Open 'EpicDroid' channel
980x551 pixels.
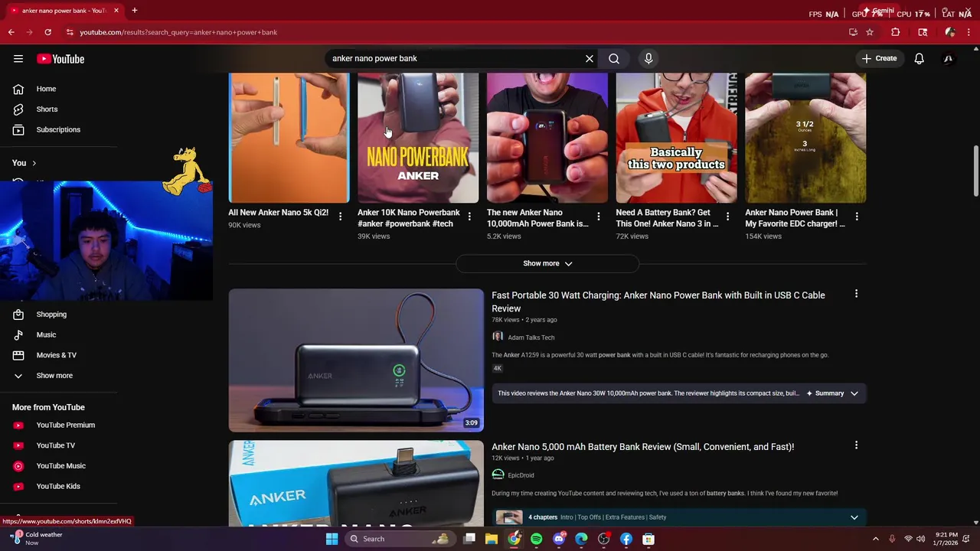(521, 475)
